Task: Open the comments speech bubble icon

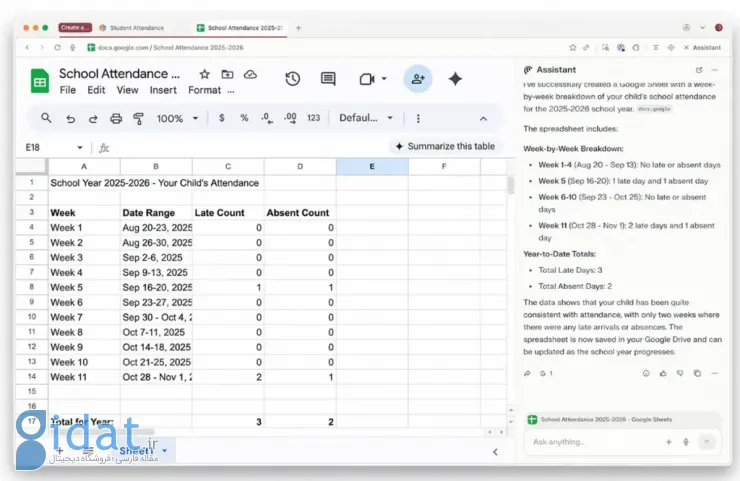Action: (x=328, y=79)
